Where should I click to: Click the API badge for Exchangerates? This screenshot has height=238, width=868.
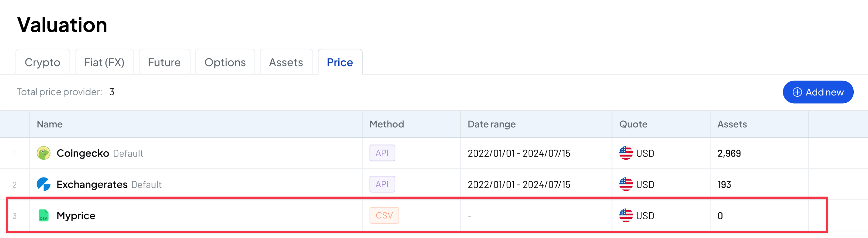pyautogui.click(x=382, y=184)
